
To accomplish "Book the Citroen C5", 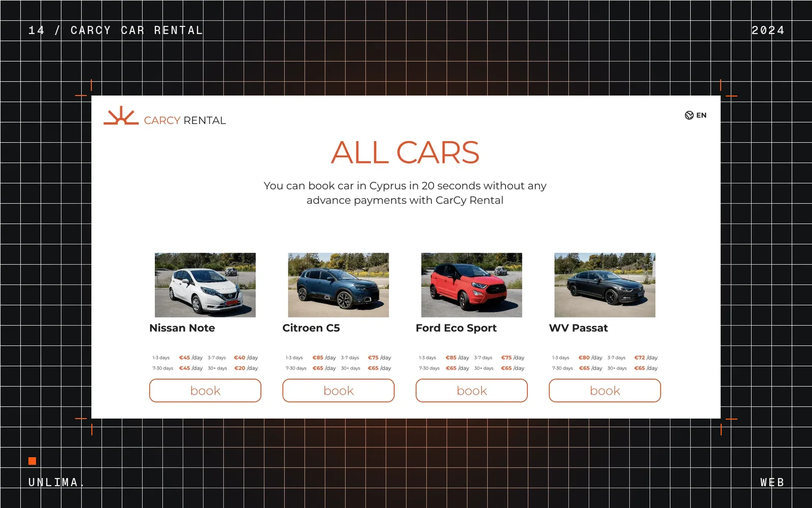I will point(339,391).
